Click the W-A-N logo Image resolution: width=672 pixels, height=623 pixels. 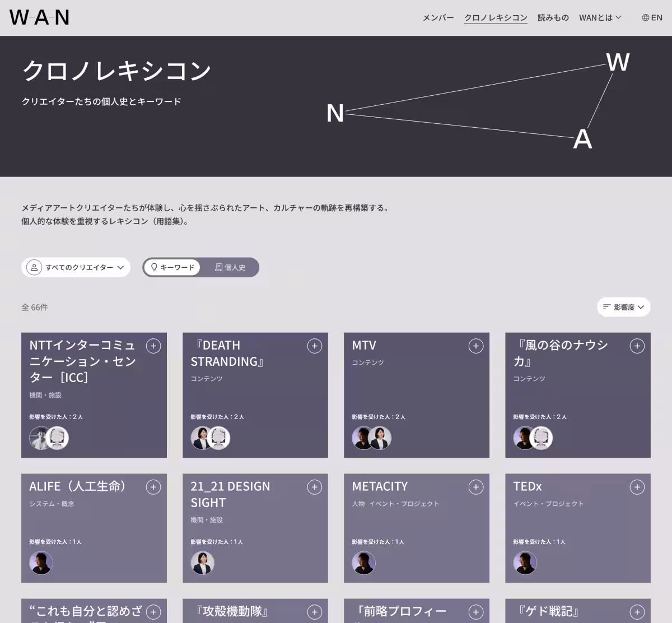click(x=39, y=17)
